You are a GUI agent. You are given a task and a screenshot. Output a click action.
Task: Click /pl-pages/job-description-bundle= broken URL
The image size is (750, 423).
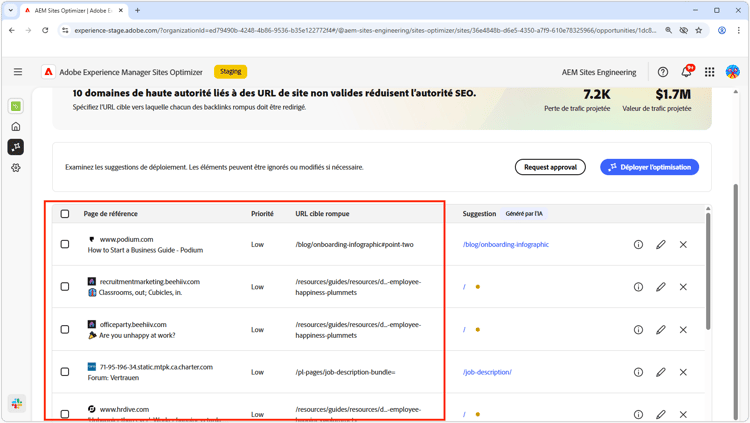[x=345, y=372]
